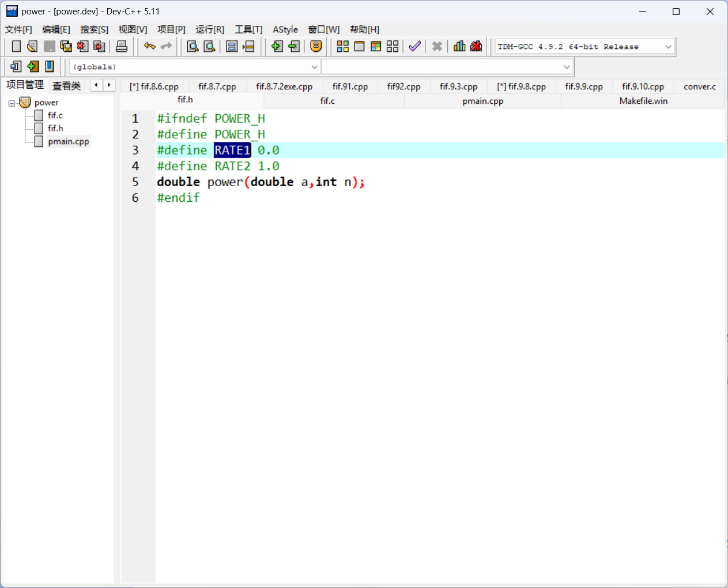
Task: Switch to the fif.91.cpp tab
Action: pyautogui.click(x=350, y=86)
